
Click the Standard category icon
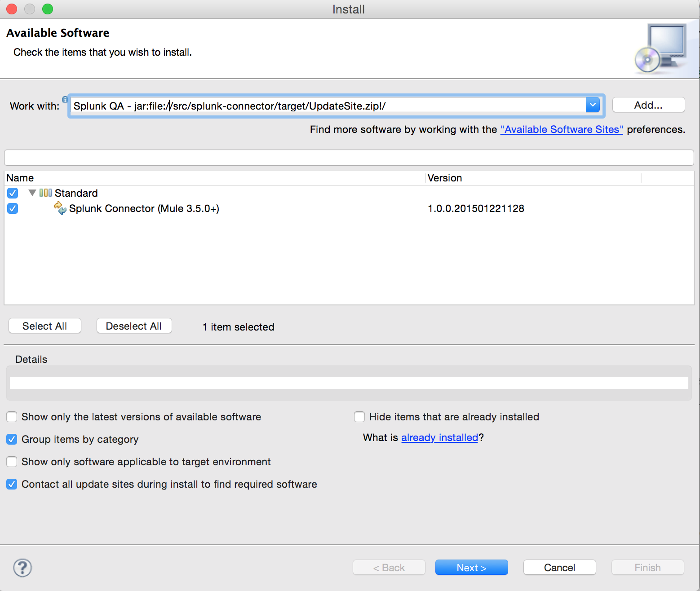(x=46, y=193)
